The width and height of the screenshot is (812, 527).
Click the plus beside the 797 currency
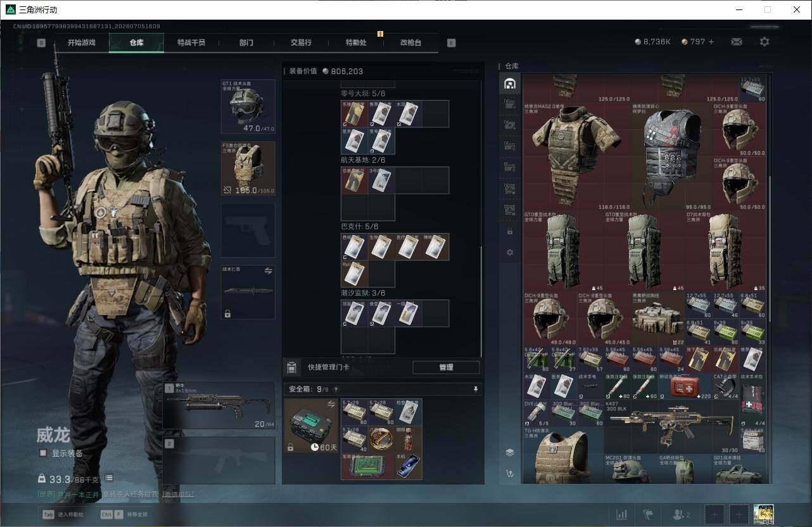pos(711,42)
